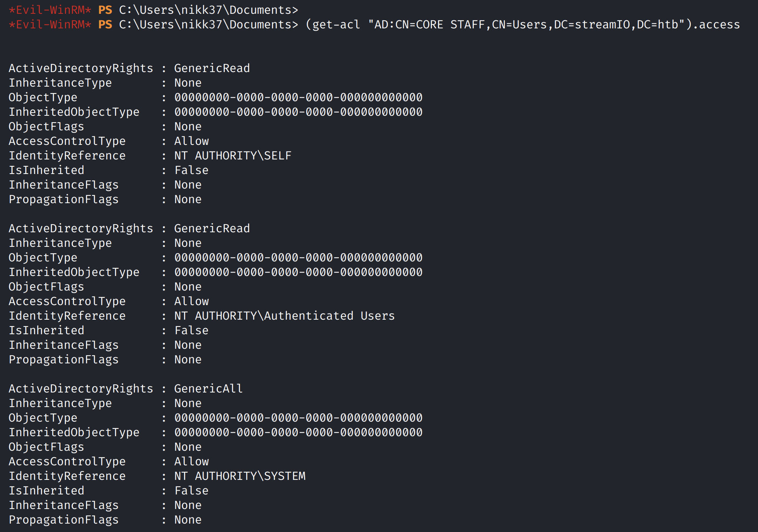The image size is (758, 532).
Task: Click the first entry's Allow value
Action: (191, 141)
